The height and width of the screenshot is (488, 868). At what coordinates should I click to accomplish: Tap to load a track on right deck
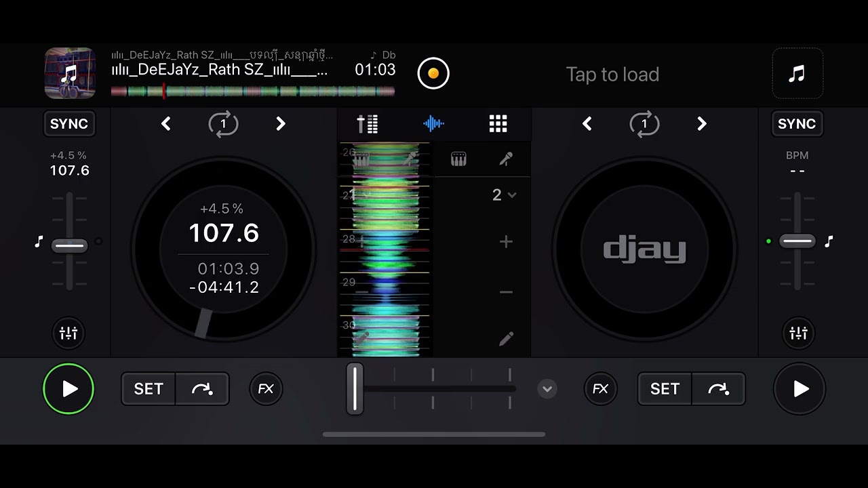612,75
